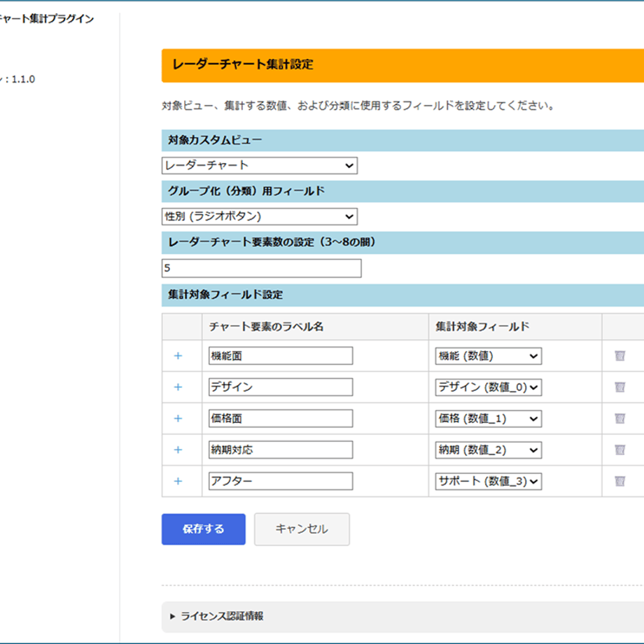Image resolution: width=644 pixels, height=644 pixels.
Task: Open the grouping field dropdown 性別 (ラジオボタン)
Action: tap(260, 216)
